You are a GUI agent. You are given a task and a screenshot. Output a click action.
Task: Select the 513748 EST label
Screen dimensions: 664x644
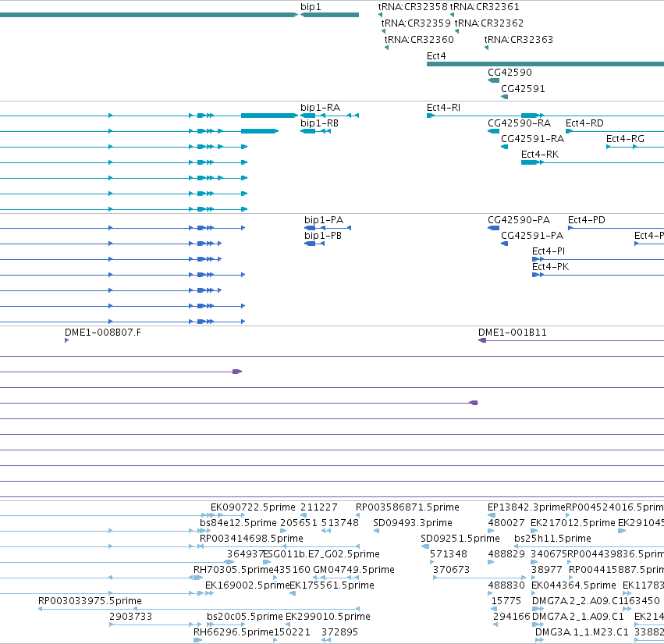click(x=340, y=523)
